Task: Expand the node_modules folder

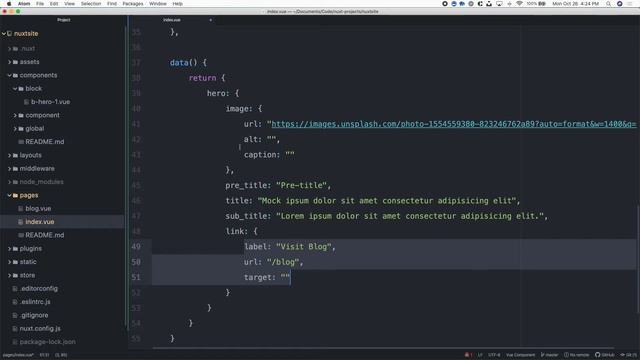Action: point(9,182)
